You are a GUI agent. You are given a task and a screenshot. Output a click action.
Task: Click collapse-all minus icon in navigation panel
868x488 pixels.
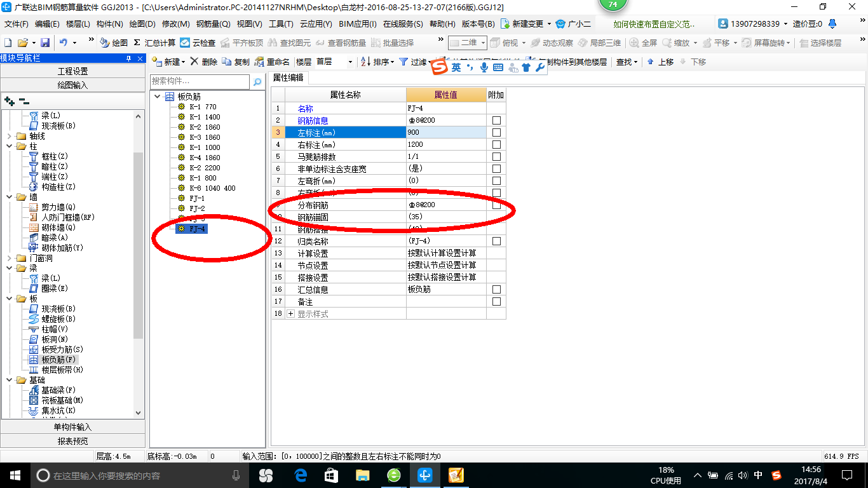pos(24,101)
